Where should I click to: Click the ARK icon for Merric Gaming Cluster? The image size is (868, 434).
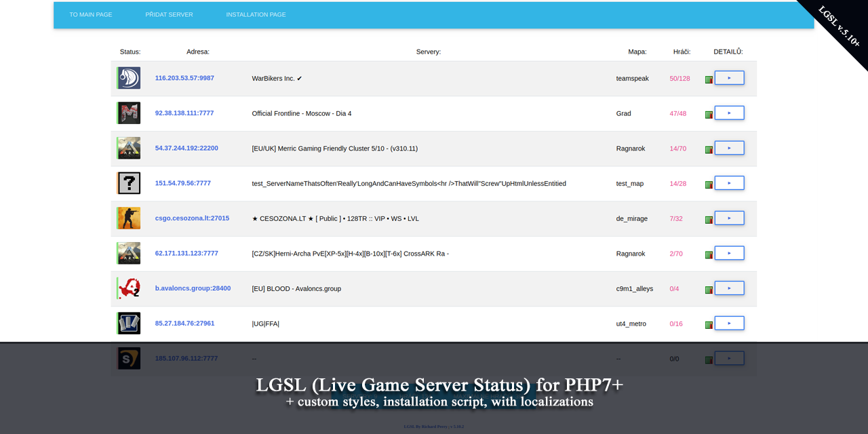click(129, 148)
